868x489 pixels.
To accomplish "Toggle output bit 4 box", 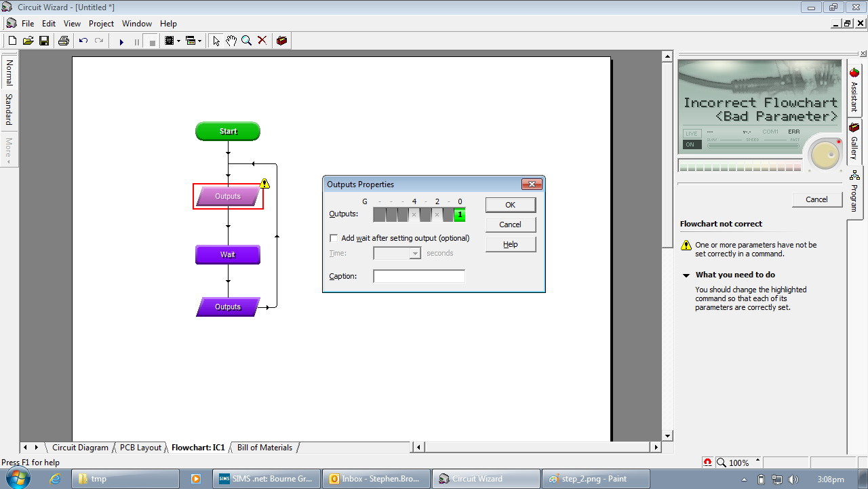I will tap(414, 215).
